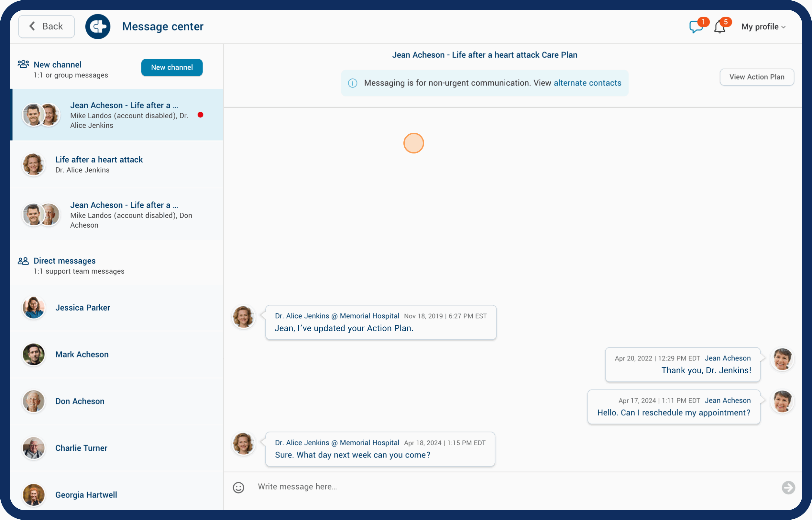The height and width of the screenshot is (520, 812).
Task: Click the app logo next to Message center
Action: tap(98, 26)
